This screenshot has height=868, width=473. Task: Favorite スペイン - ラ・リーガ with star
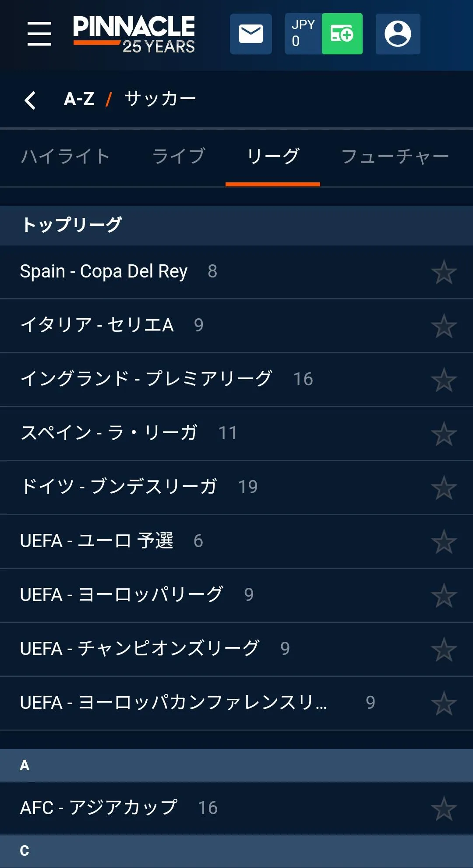[444, 434]
